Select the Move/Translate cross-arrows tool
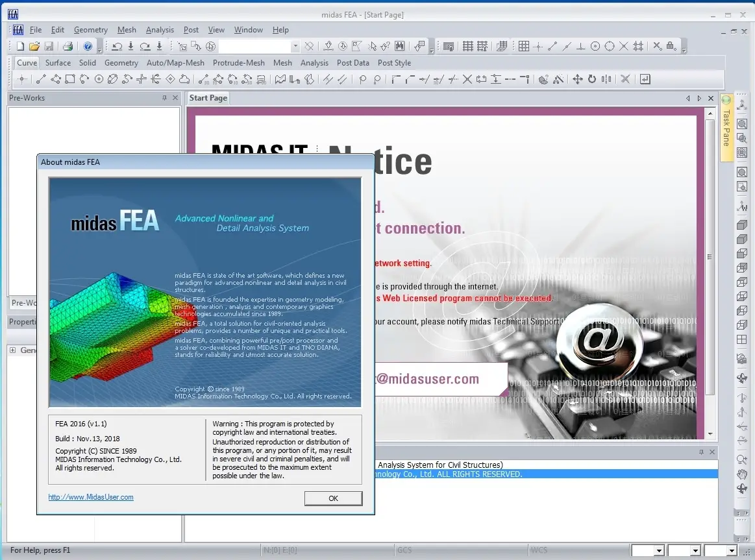Viewport: 755px width, 560px height. 577,79
